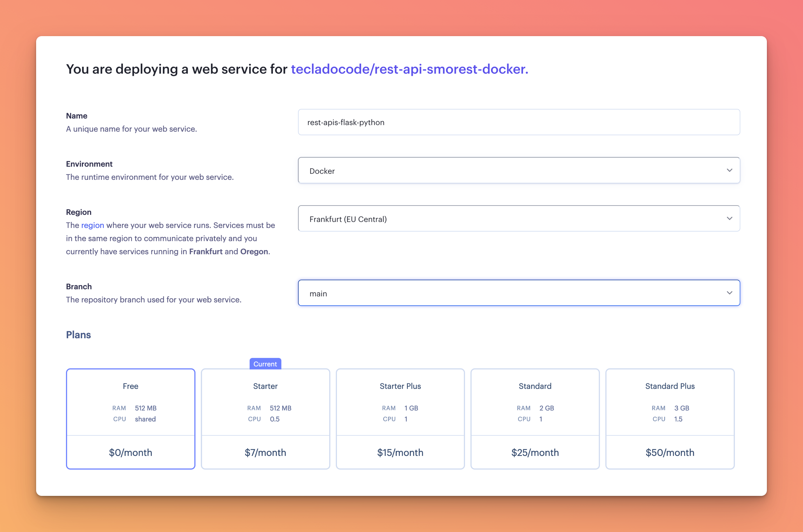The width and height of the screenshot is (803, 532).
Task: Click the $15/month price text
Action: (x=400, y=452)
